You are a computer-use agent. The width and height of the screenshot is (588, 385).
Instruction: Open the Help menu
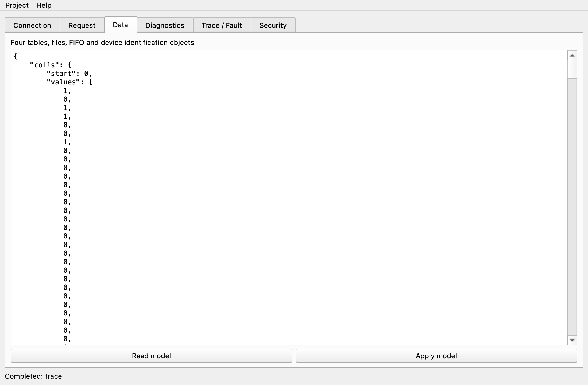[x=44, y=5]
